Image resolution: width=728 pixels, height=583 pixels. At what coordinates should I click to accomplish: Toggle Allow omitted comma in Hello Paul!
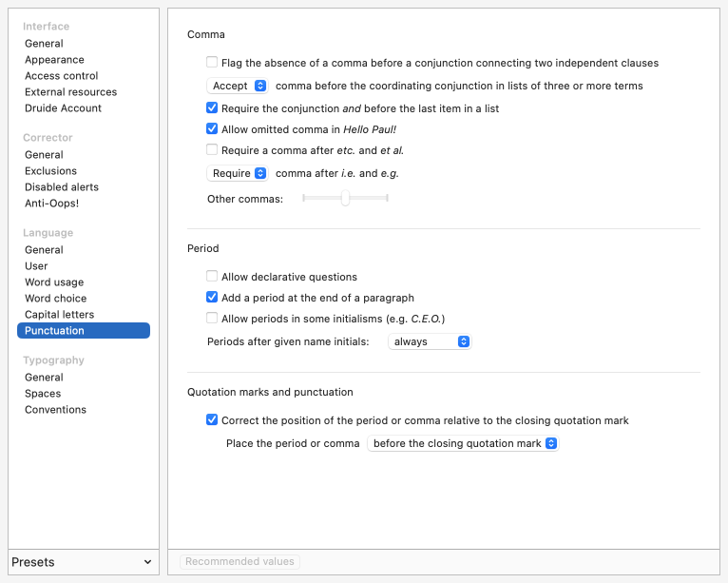(x=212, y=128)
